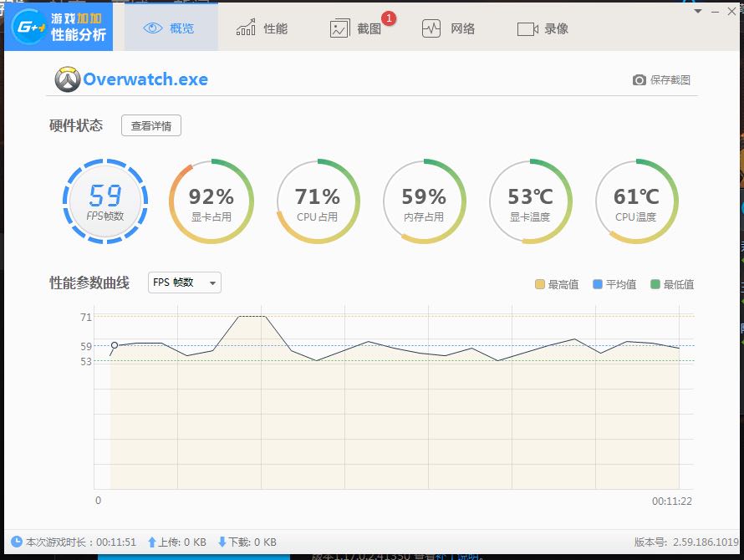Click a data point on the FPS curve
Image resolution: width=744 pixels, height=560 pixels.
click(114, 344)
